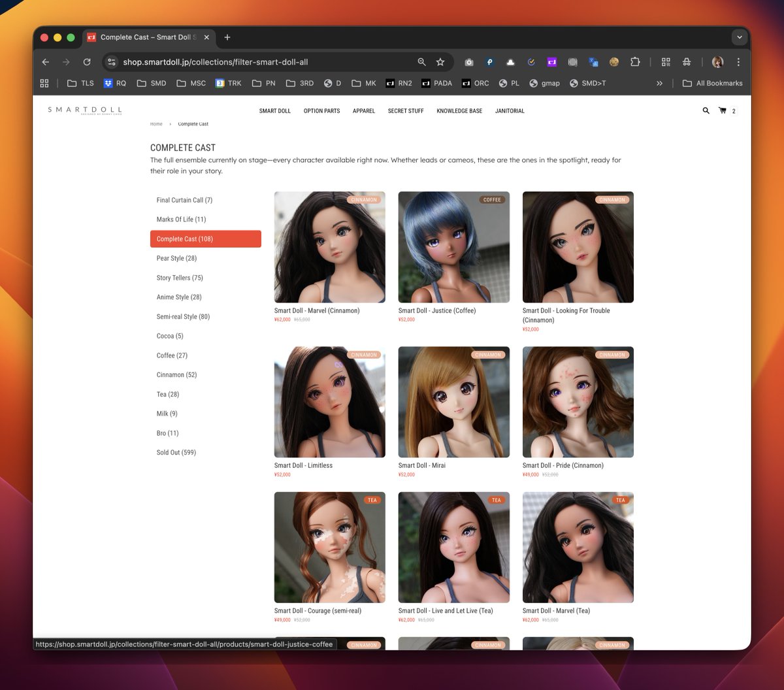Click the Smart Doll logo

(x=85, y=110)
